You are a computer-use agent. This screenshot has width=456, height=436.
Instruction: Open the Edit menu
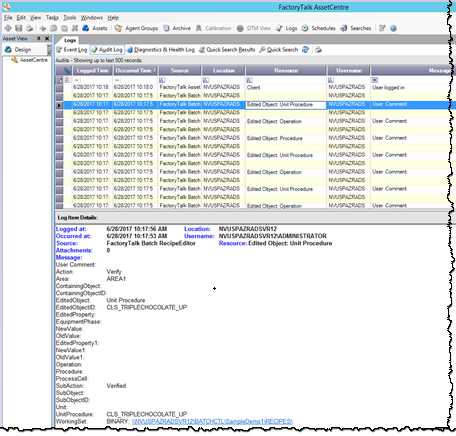pyautogui.click(x=21, y=18)
